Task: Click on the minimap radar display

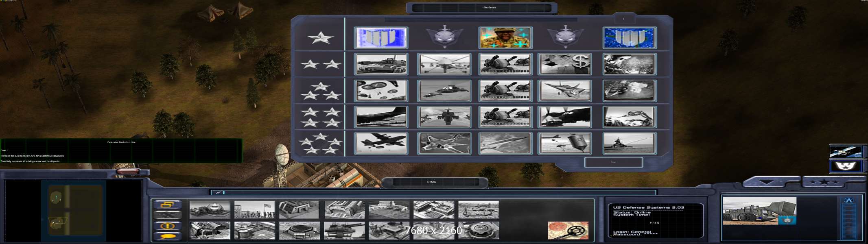Action: pyautogui.click(x=74, y=210)
